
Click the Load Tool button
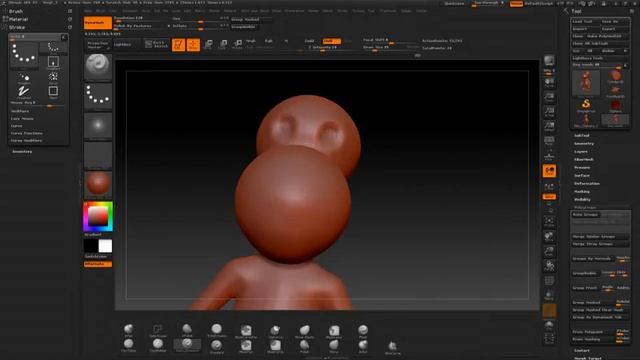pyautogui.click(x=585, y=22)
